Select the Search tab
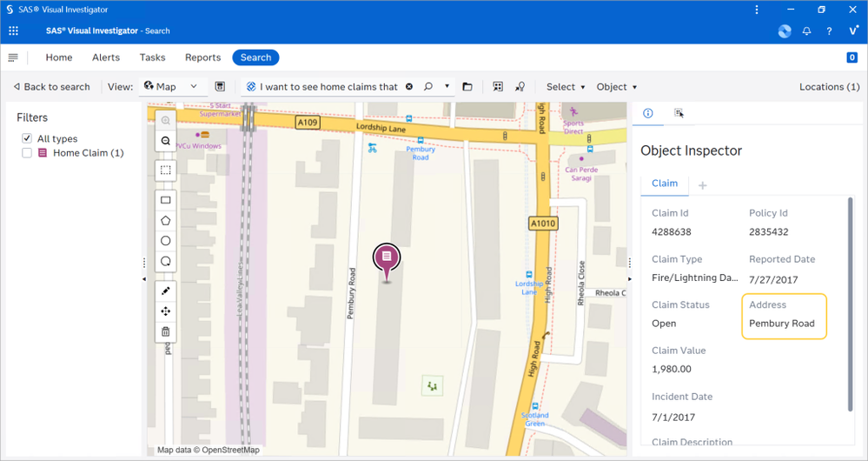Image resolution: width=868 pixels, height=461 pixels. coord(255,57)
